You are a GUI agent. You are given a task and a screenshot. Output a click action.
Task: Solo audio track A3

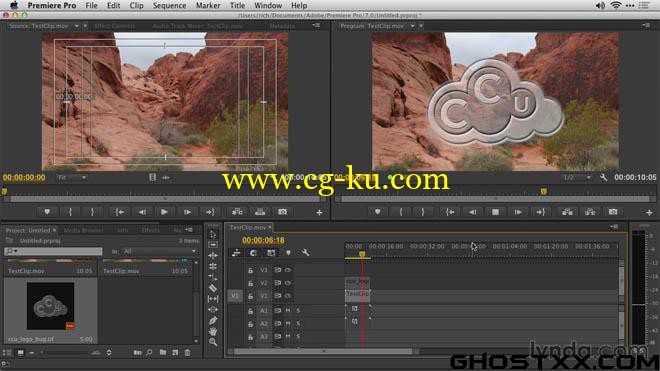pyautogui.click(x=298, y=336)
